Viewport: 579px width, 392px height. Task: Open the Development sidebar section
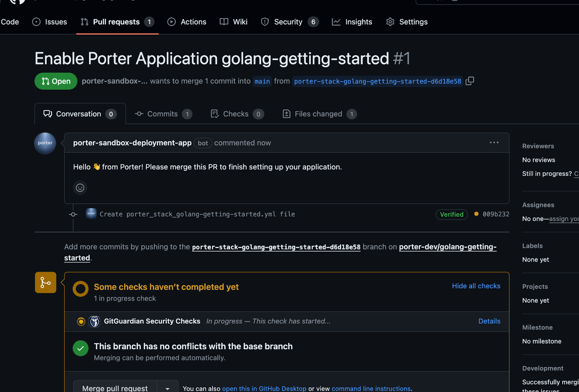click(x=543, y=368)
